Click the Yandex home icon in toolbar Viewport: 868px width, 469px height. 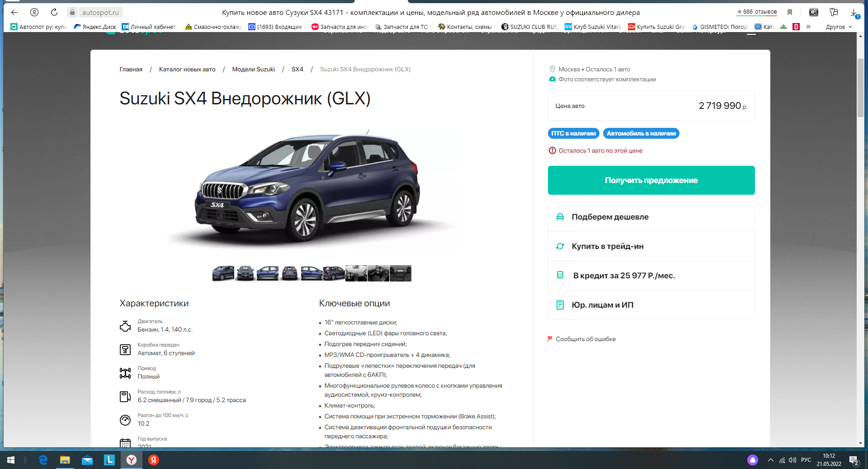point(34,12)
